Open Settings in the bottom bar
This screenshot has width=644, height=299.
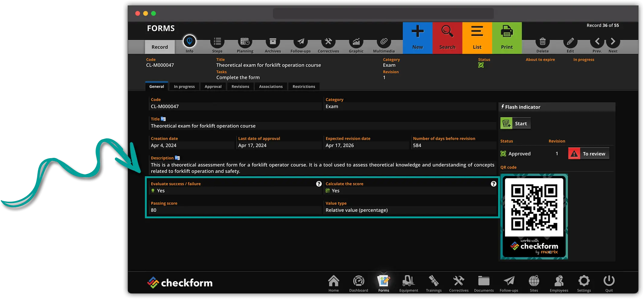(x=584, y=284)
